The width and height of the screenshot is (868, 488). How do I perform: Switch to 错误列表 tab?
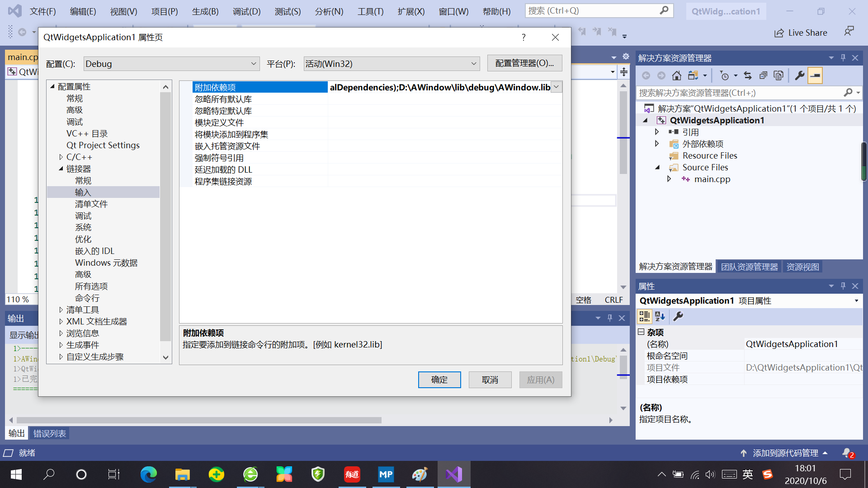point(50,433)
